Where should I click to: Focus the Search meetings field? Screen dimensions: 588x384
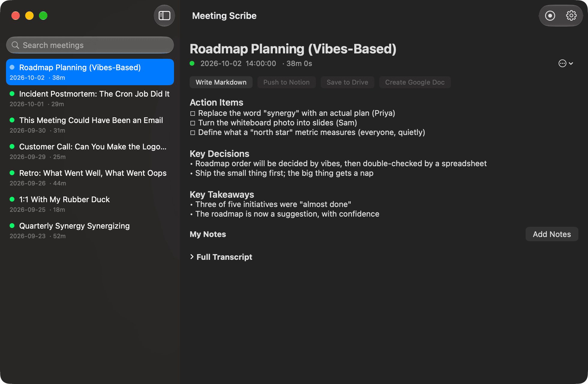click(90, 45)
